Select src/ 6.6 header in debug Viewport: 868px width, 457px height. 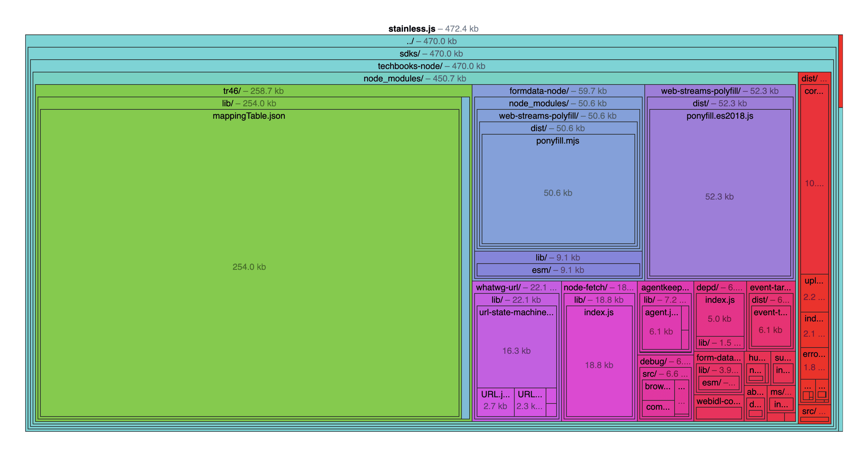pyautogui.click(x=665, y=374)
